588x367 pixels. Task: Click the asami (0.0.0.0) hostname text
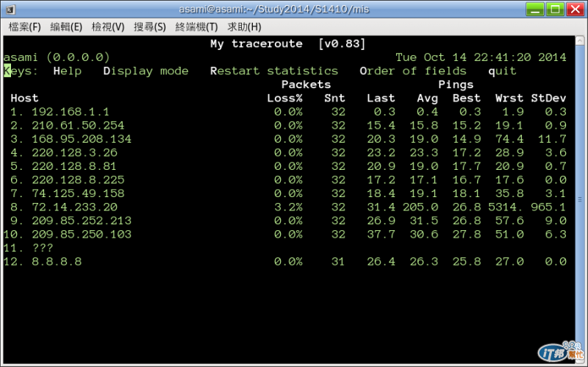point(57,57)
